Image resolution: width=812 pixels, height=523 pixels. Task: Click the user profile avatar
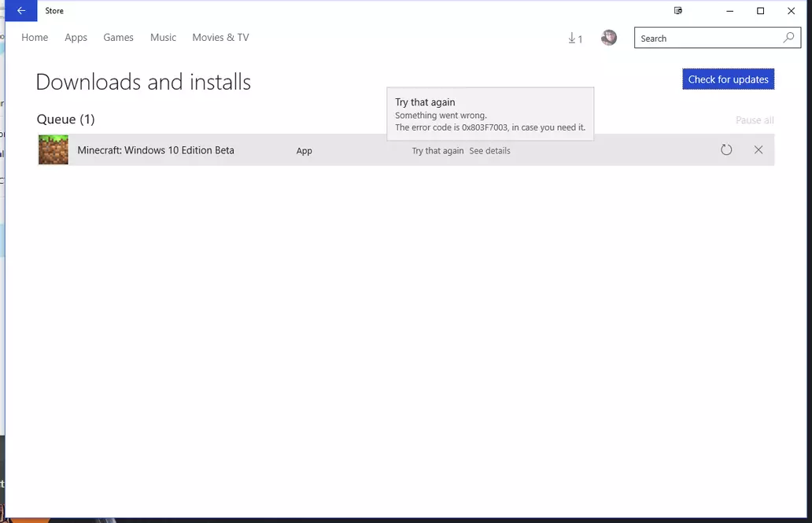tap(608, 37)
